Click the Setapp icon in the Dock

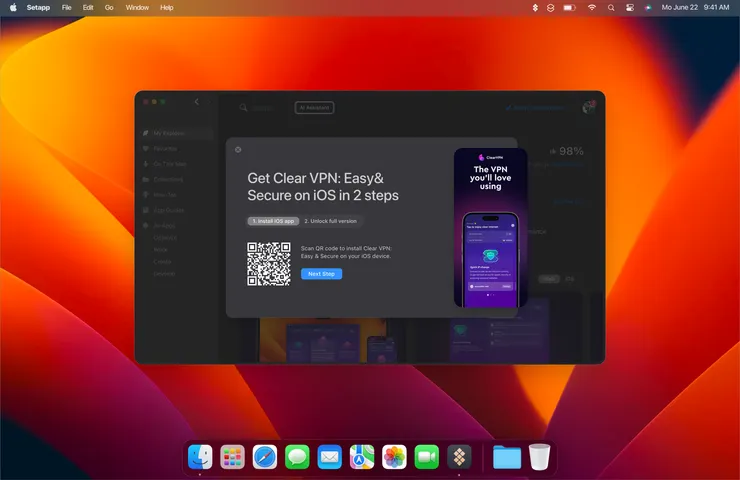[x=459, y=457]
